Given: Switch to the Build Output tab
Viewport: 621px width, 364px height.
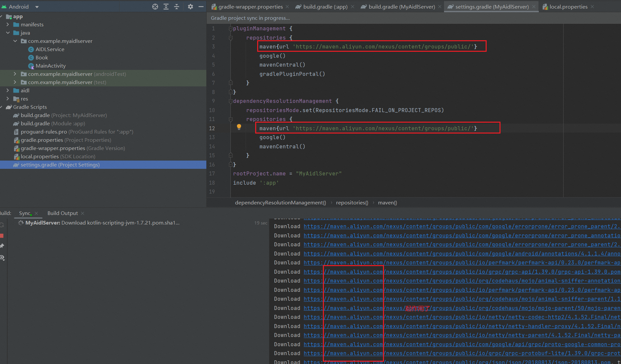Looking at the screenshot, I should click(62, 213).
